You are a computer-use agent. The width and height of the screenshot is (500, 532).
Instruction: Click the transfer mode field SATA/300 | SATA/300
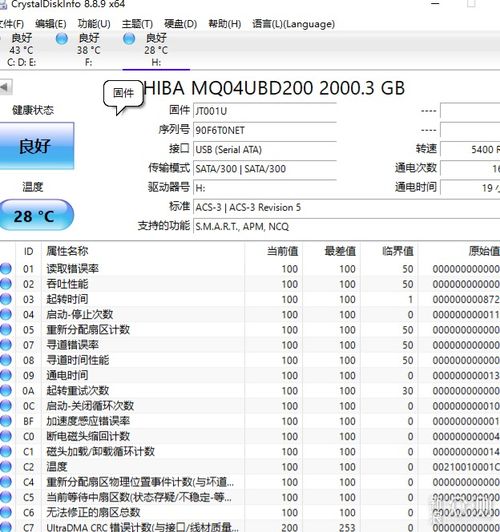click(x=265, y=169)
